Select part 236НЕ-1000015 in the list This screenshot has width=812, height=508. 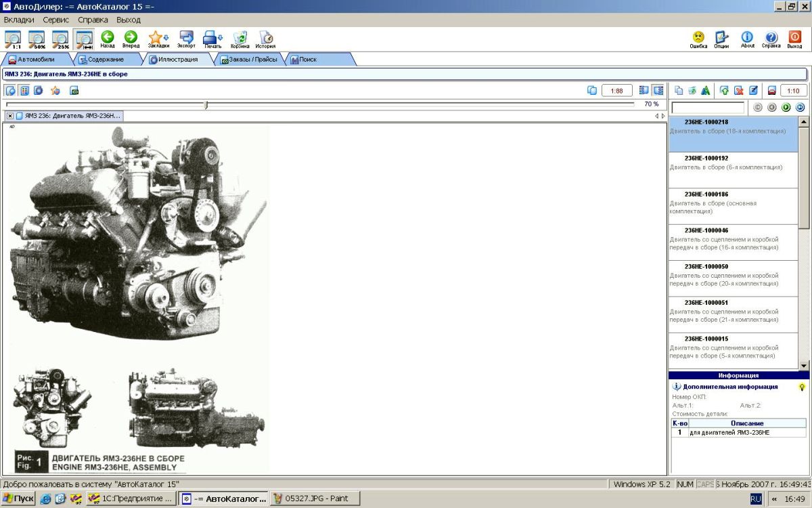pyautogui.click(x=734, y=350)
